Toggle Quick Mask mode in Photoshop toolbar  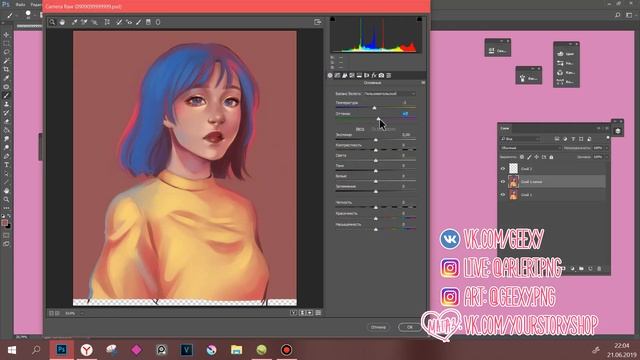click(x=6, y=236)
